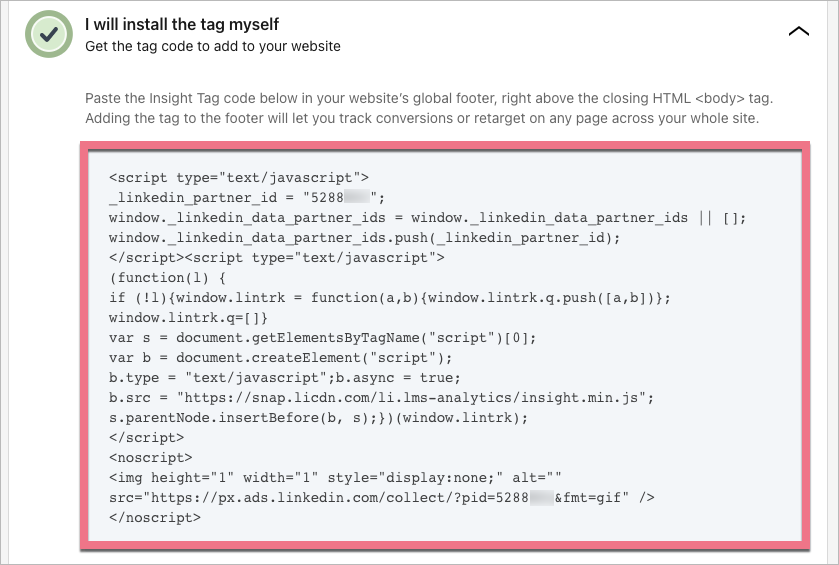Click the s.parentNode.insertBefore code line
The height and width of the screenshot is (565, 839).
coord(318,417)
